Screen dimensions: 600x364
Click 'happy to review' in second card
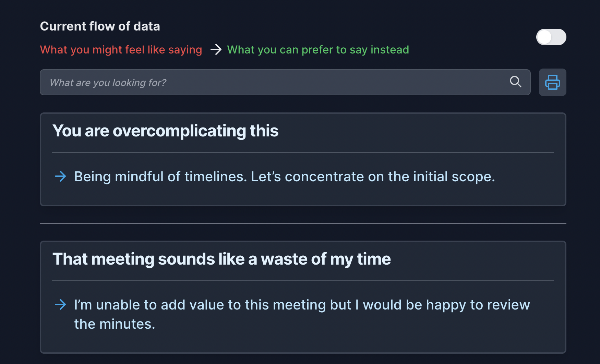click(478, 305)
